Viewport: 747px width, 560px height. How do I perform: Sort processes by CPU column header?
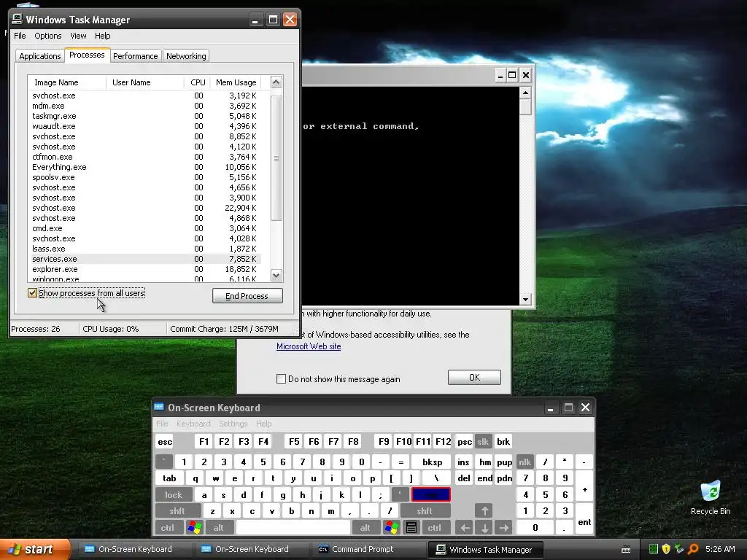click(x=197, y=82)
